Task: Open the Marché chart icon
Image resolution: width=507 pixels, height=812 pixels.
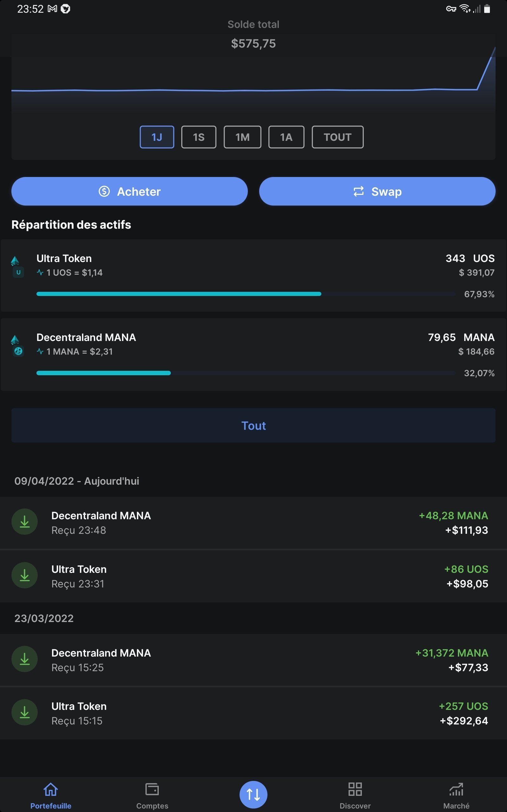Action: pyautogui.click(x=456, y=789)
